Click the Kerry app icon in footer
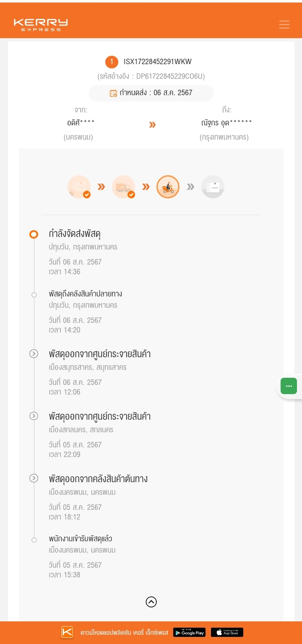Screen dimensions: 302x644 click(67, 632)
